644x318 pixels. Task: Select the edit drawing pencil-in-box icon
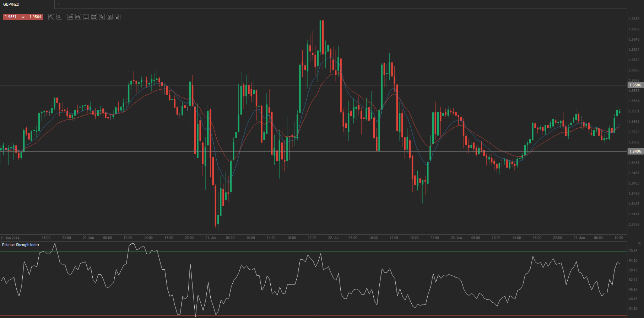tap(110, 17)
